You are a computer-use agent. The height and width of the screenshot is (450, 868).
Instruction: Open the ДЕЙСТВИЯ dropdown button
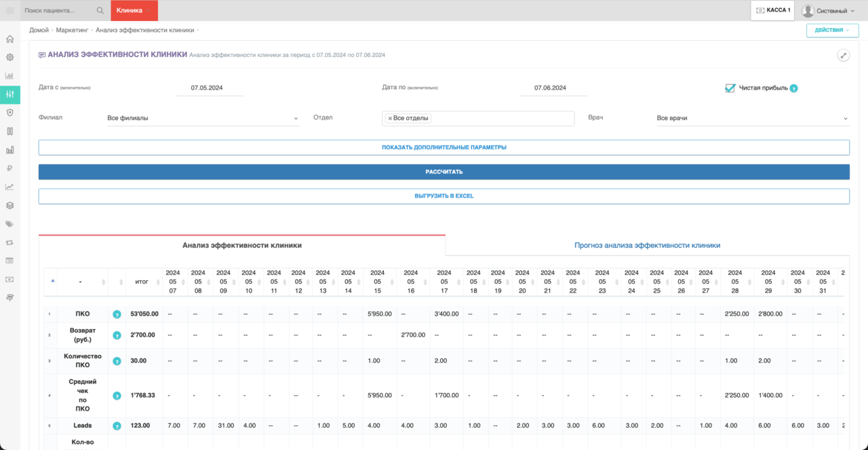click(832, 31)
